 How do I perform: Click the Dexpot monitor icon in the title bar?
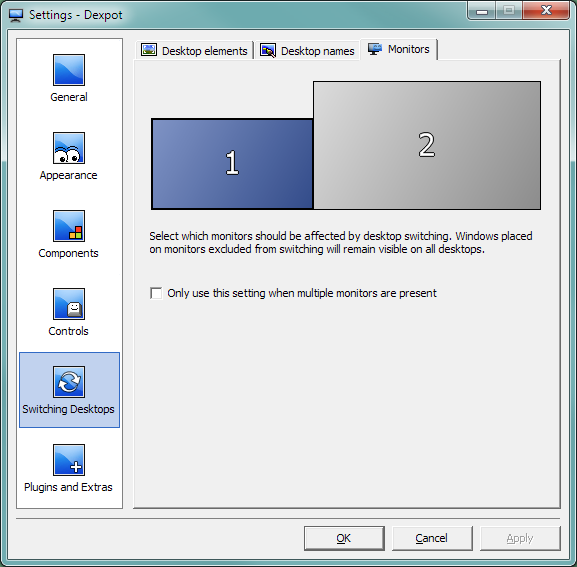pos(16,15)
